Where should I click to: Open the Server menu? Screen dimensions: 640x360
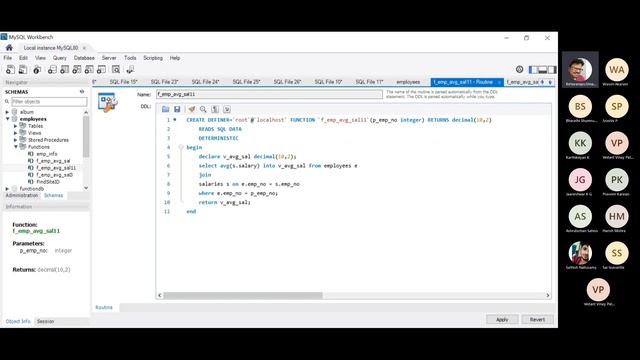[x=109, y=58]
